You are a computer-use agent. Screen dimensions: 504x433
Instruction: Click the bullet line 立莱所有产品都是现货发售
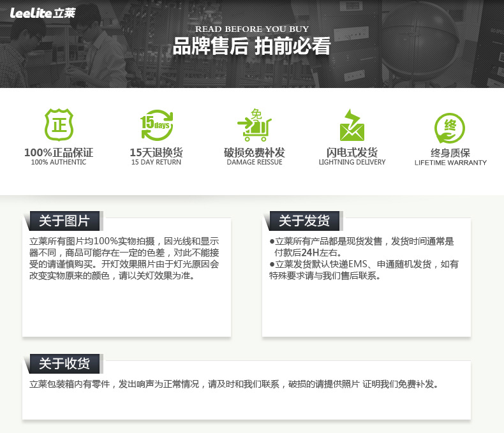(x=362, y=241)
